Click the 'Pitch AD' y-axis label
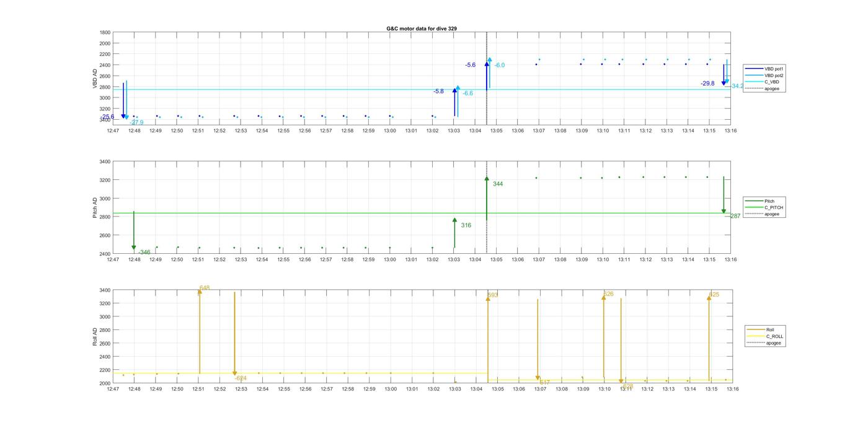 point(95,208)
